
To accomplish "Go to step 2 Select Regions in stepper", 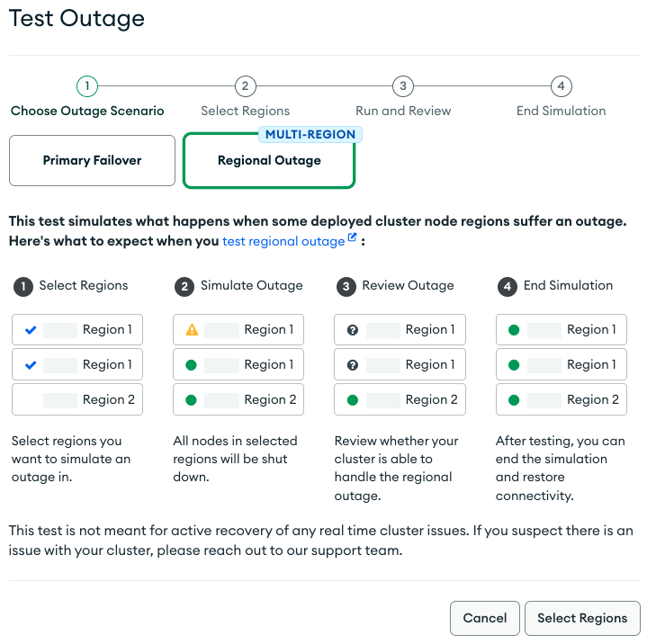I will (x=245, y=86).
